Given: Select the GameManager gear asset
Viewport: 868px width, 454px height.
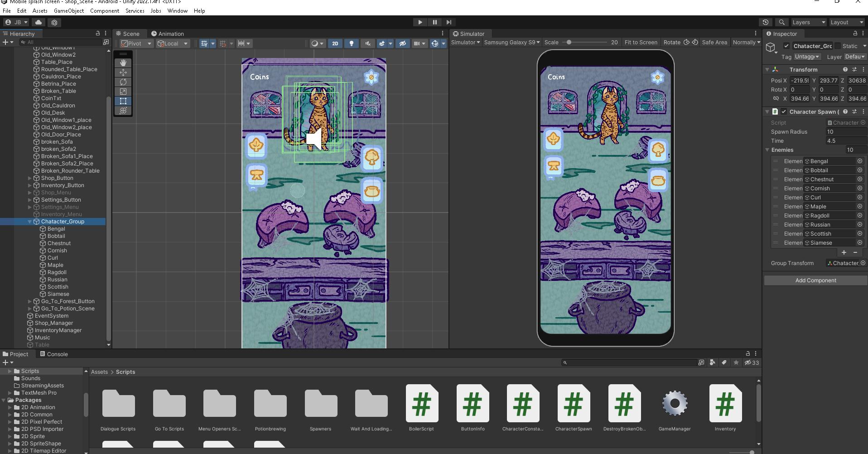Looking at the screenshot, I should [675, 403].
